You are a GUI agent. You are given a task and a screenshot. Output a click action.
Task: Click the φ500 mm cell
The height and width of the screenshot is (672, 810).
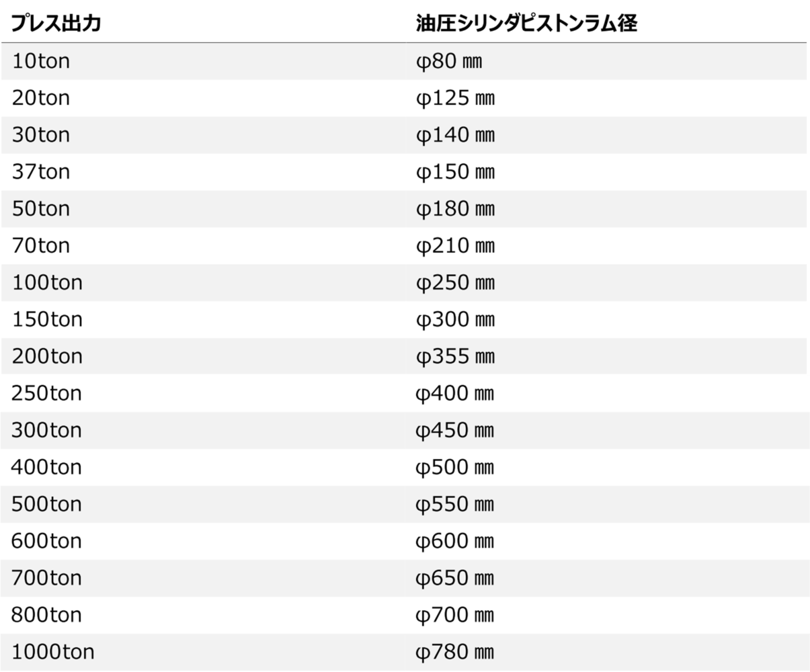point(455,468)
